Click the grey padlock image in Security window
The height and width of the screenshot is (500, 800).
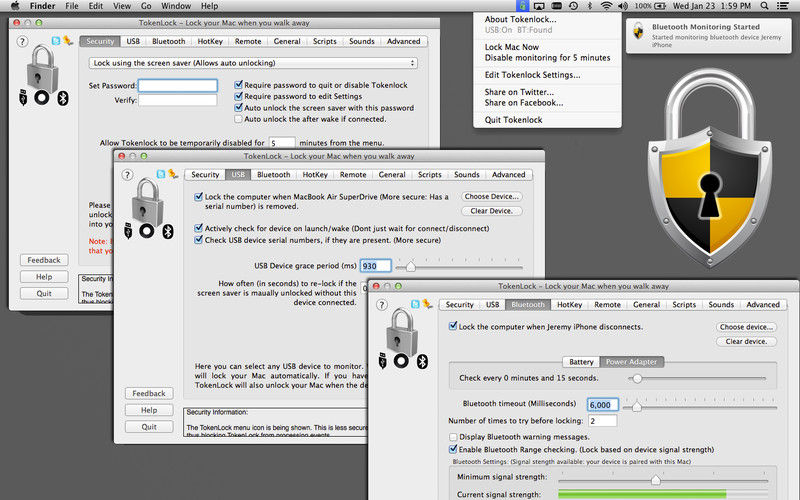point(42,68)
